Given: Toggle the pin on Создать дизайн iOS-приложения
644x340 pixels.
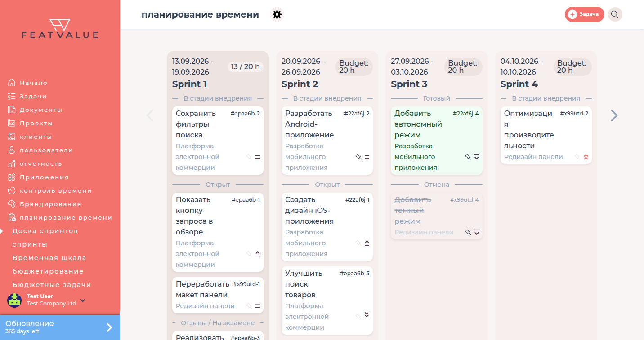Looking at the screenshot, I should coord(358,243).
